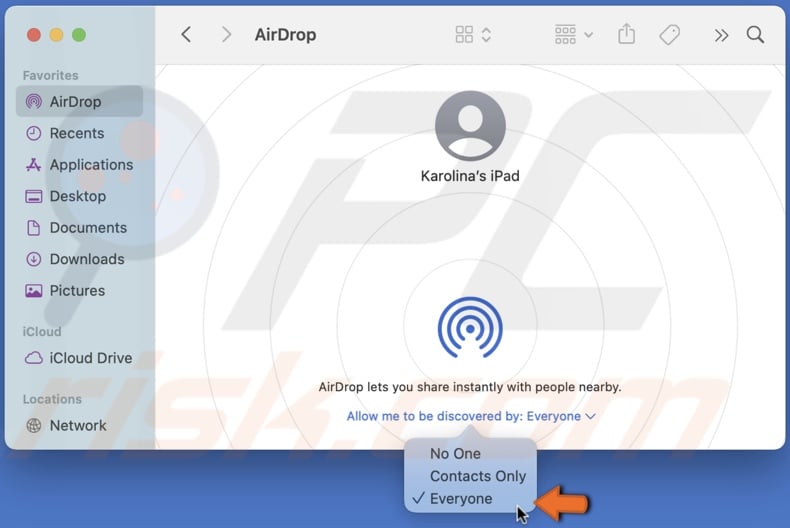
Task: Click the Desktop sidebar icon
Action: (x=34, y=196)
